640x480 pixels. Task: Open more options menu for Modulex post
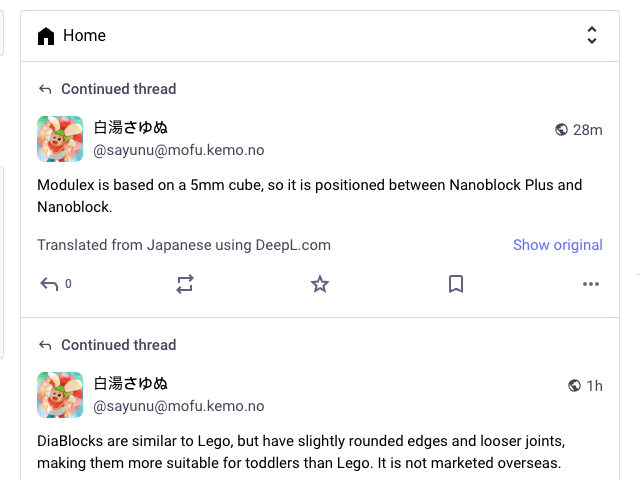(x=591, y=284)
